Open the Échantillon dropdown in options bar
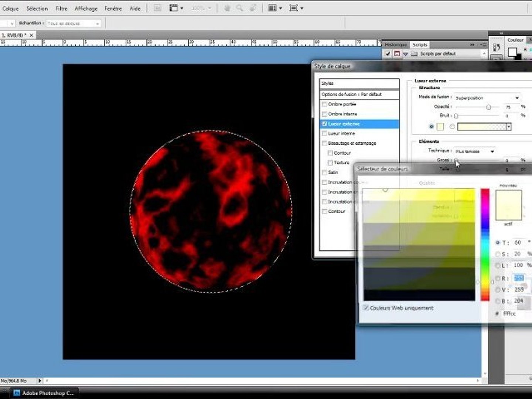The height and width of the screenshot is (399, 532). coord(73,23)
